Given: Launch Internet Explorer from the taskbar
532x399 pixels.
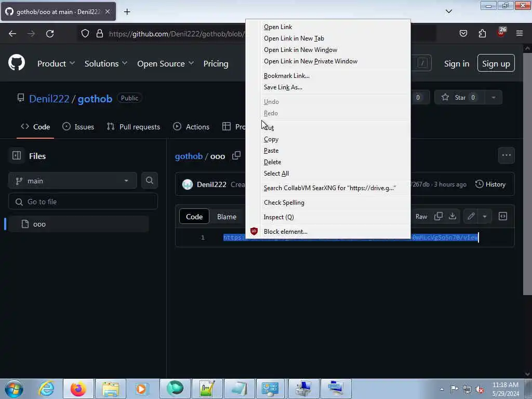Looking at the screenshot, I should 46,389.
